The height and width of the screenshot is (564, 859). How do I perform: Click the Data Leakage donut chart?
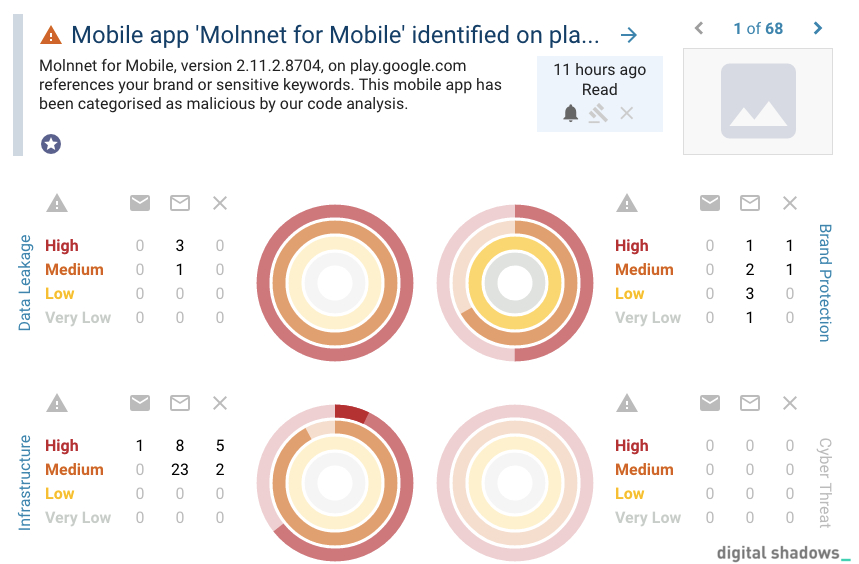(x=335, y=283)
